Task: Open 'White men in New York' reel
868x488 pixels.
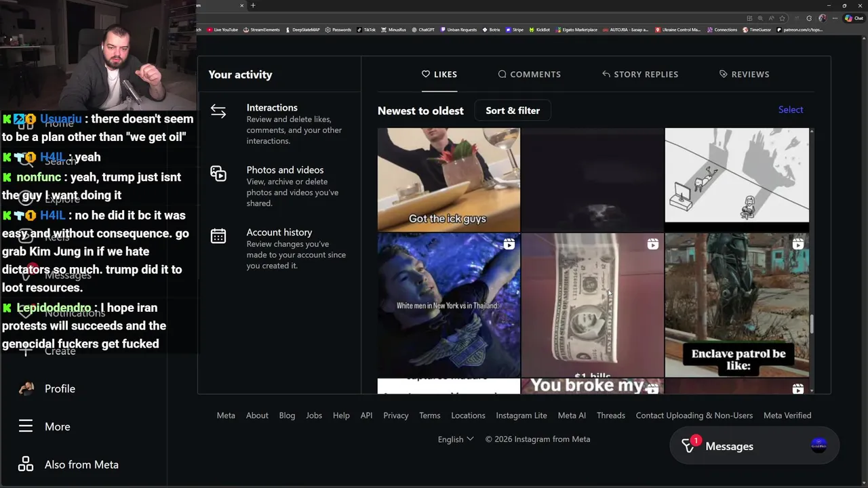Action: pyautogui.click(x=449, y=305)
